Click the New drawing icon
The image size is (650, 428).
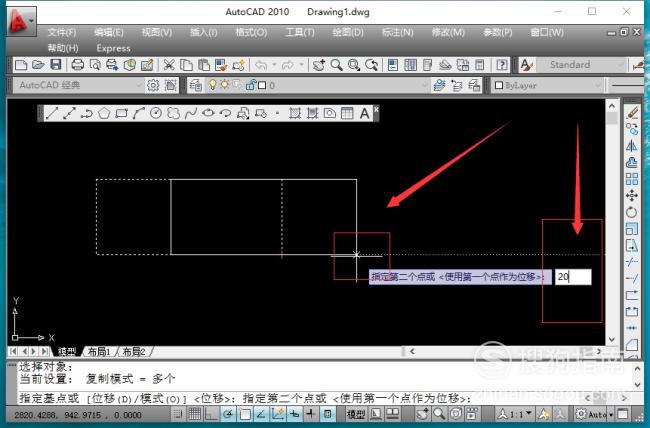tap(21, 65)
